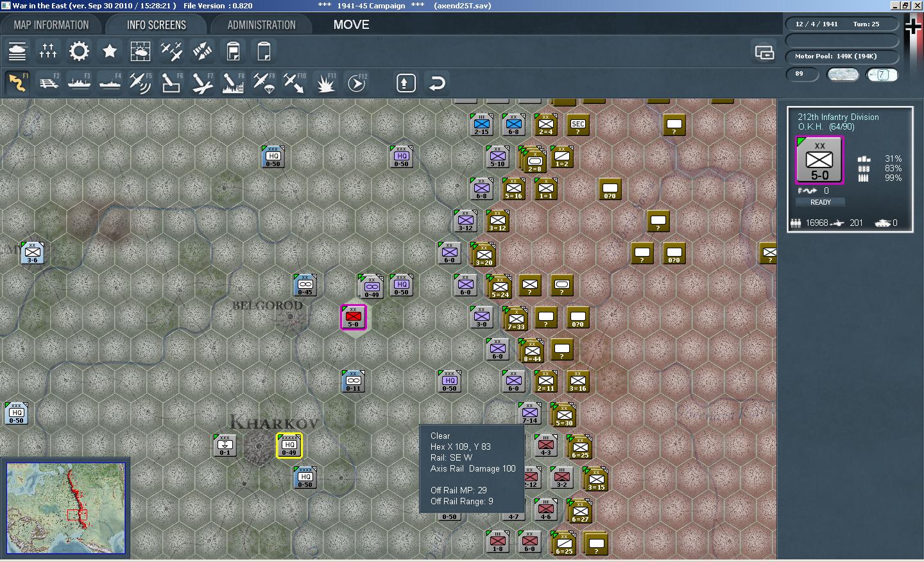Click the 5-0 unit counter in side panel

(819, 160)
